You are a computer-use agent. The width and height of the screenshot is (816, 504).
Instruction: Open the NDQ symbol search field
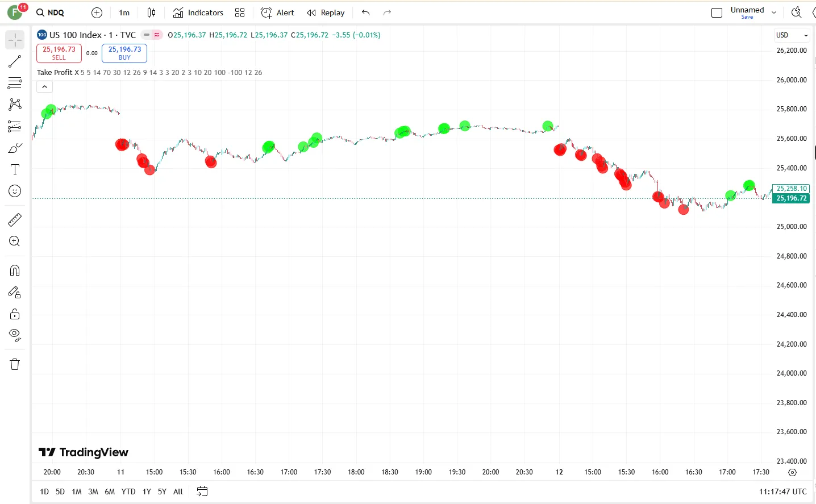[x=51, y=13]
